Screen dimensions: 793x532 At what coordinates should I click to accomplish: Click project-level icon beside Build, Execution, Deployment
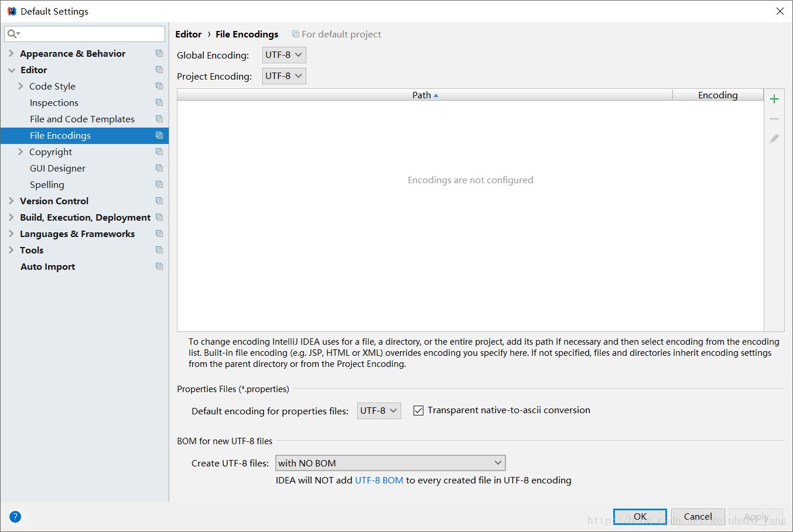(x=159, y=217)
